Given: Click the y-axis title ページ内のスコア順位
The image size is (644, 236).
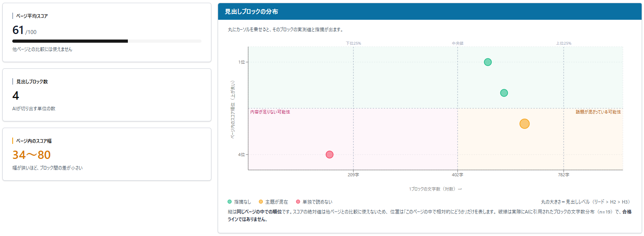Looking at the screenshot, I should click(233, 110).
